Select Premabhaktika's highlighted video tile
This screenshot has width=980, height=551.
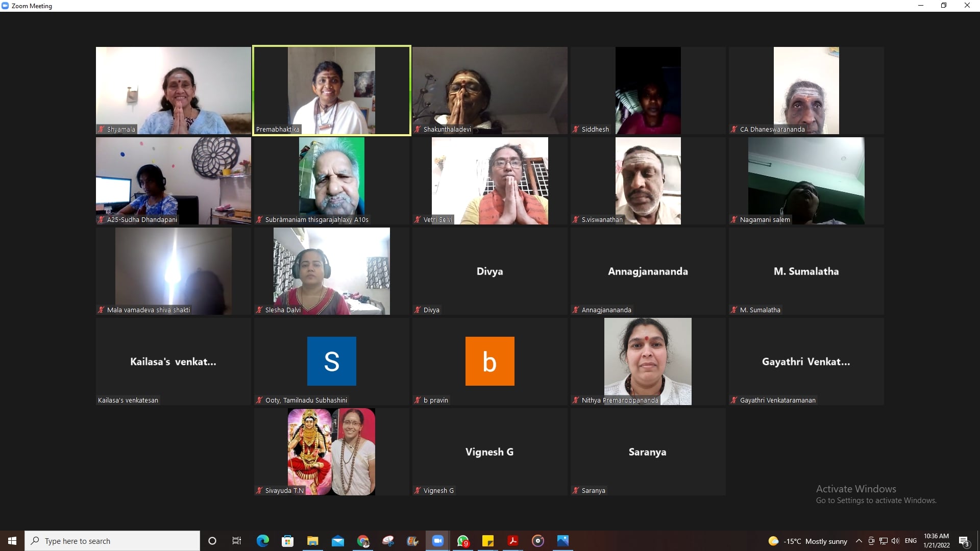[332, 90]
